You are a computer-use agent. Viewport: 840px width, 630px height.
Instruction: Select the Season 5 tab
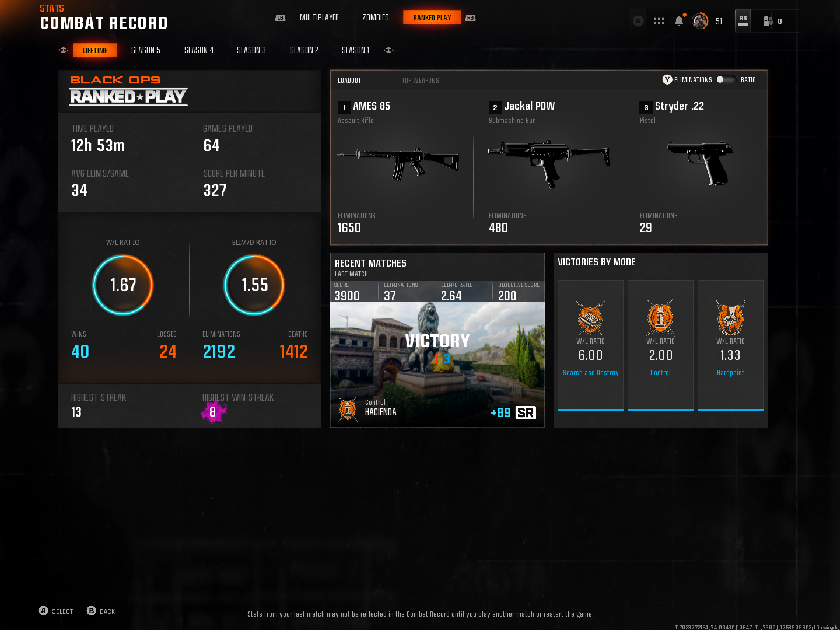click(146, 50)
